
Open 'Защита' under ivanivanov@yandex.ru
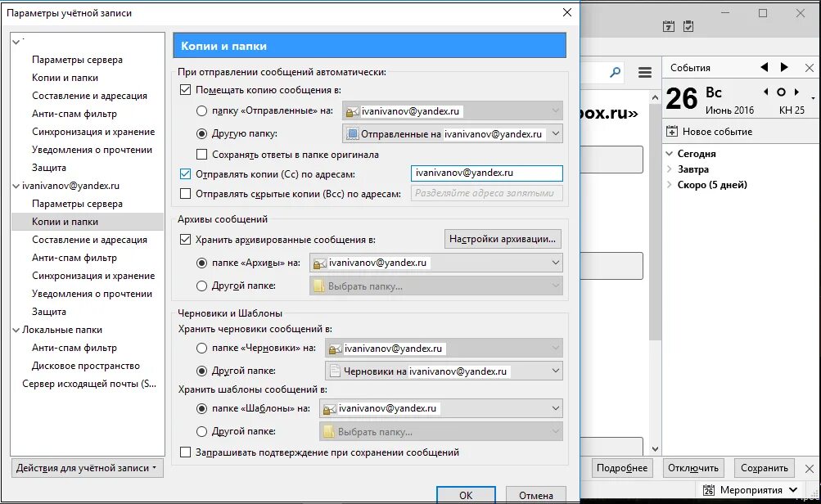[49, 312]
